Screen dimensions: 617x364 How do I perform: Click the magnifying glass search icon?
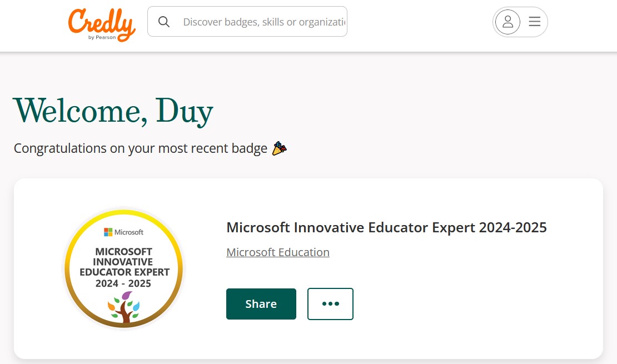[164, 22]
